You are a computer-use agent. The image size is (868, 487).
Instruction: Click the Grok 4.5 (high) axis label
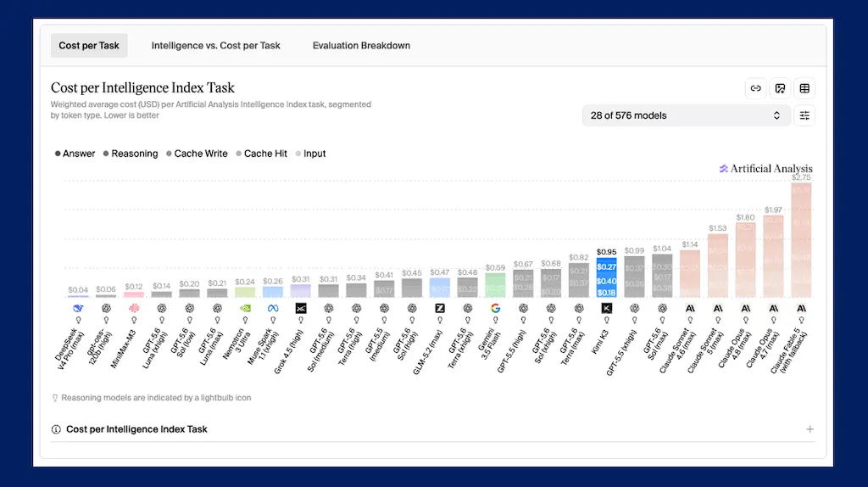point(289,351)
